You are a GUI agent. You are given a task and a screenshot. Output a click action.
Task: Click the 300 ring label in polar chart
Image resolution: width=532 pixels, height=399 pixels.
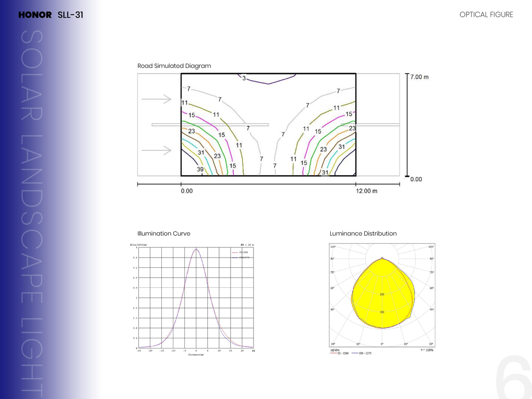[382, 312]
